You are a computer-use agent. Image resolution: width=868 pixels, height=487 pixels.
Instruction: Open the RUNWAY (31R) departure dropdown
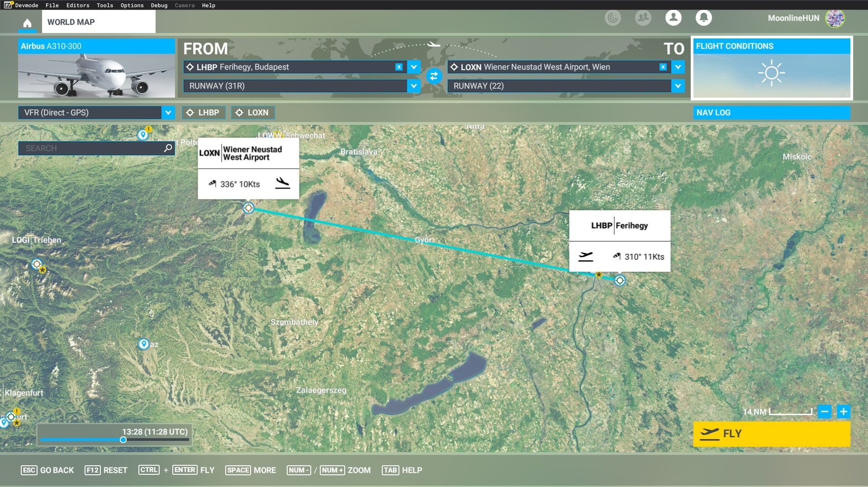302,86
